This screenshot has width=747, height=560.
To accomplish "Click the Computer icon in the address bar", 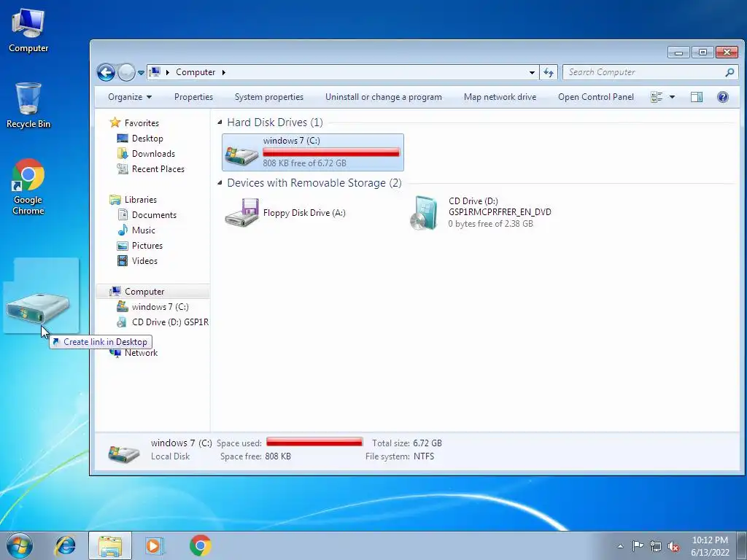I will click(x=155, y=72).
